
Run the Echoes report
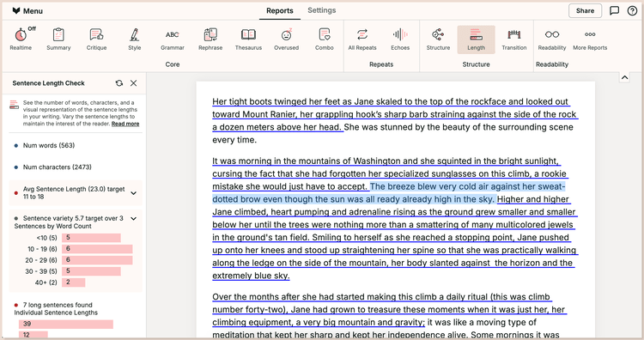400,39
